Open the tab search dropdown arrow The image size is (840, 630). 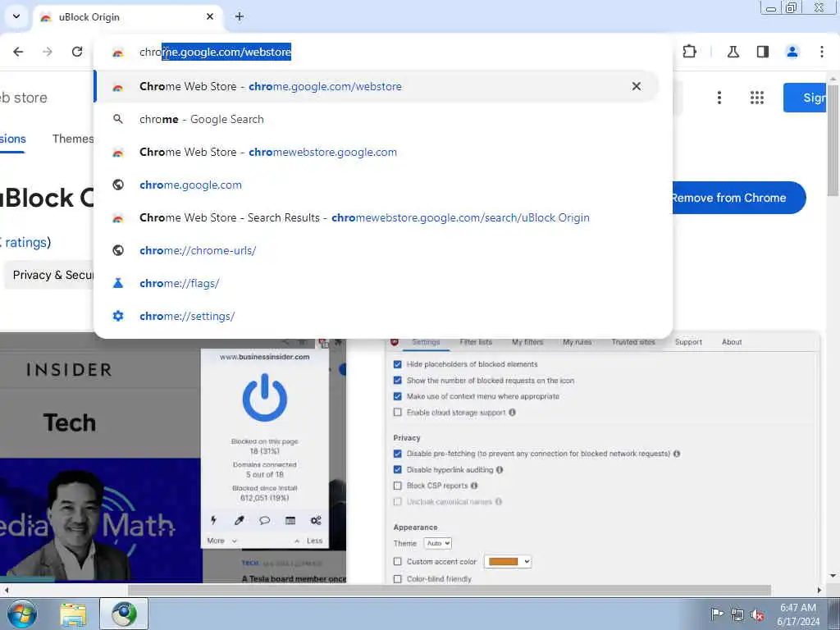16,16
